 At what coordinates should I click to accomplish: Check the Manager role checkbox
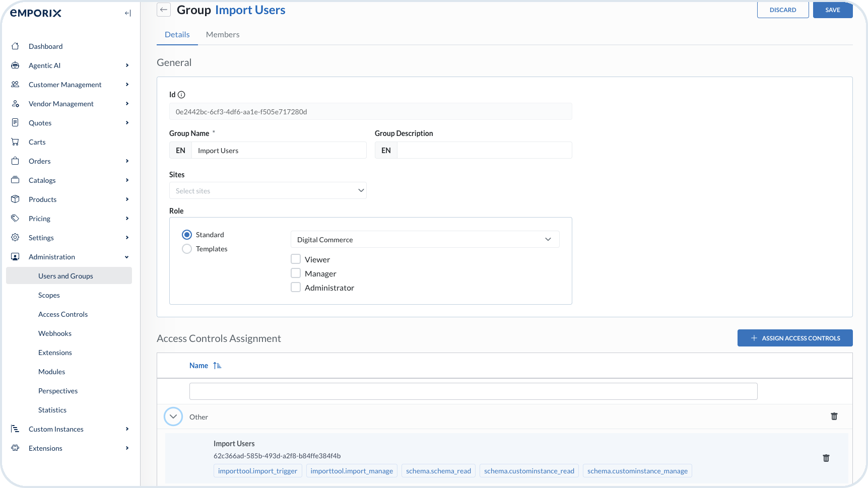[x=296, y=273]
